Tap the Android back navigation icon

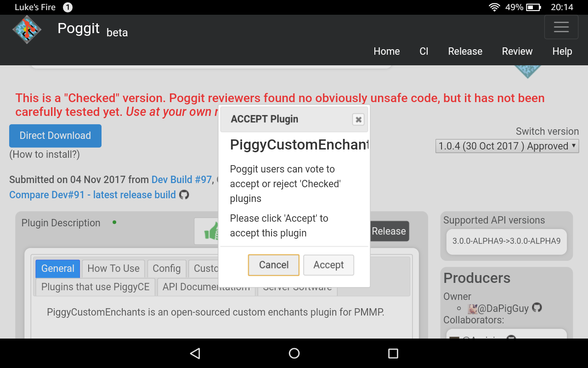point(195,353)
